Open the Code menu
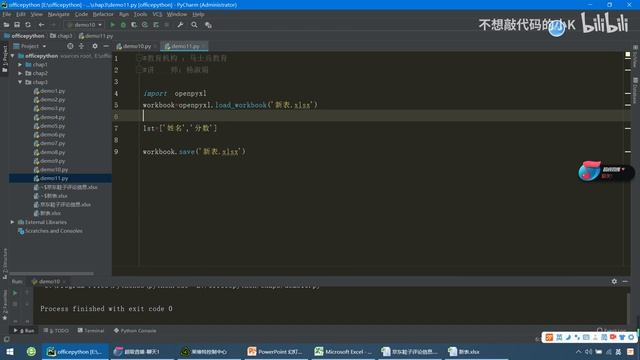 click(x=81, y=14)
